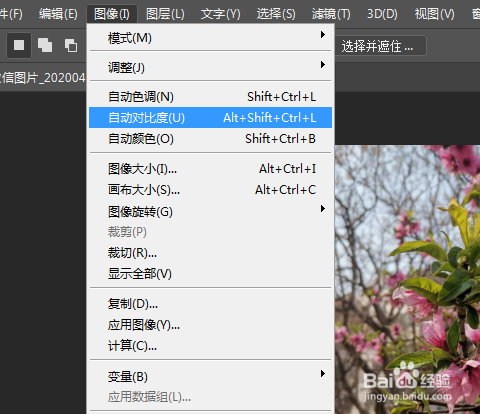Screen dimensions: 480x414
Task: Open the 3D(D) menu
Action: pyautogui.click(x=382, y=14)
